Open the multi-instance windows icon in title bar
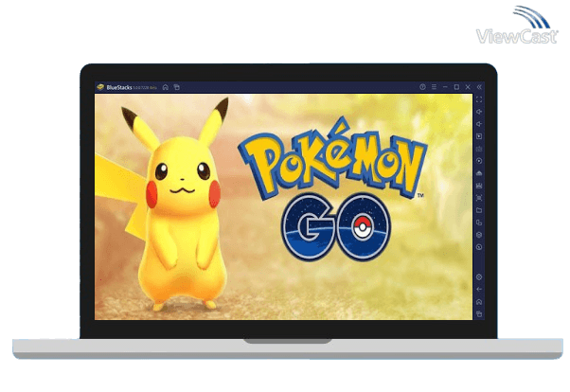Viewport: 570px width, 392px height. pos(177,87)
